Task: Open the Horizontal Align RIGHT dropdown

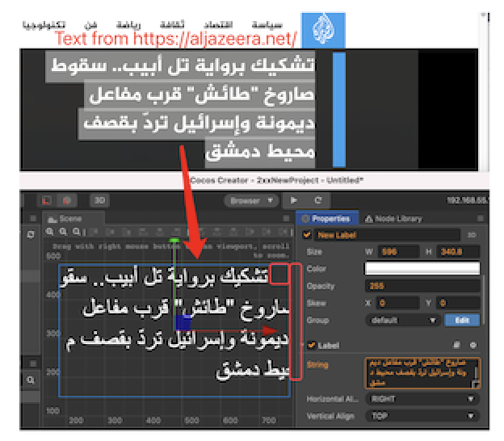Action: coord(422,399)
